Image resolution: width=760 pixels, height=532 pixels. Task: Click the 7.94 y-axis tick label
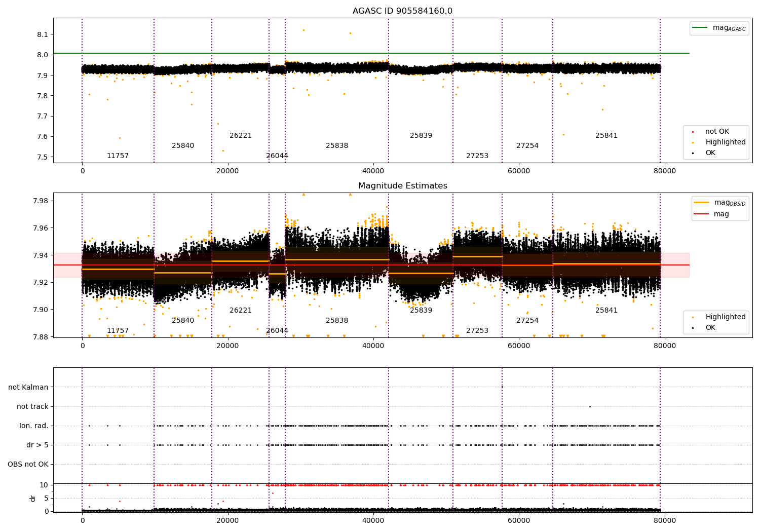pyautogui.click(x=41, y=255)
